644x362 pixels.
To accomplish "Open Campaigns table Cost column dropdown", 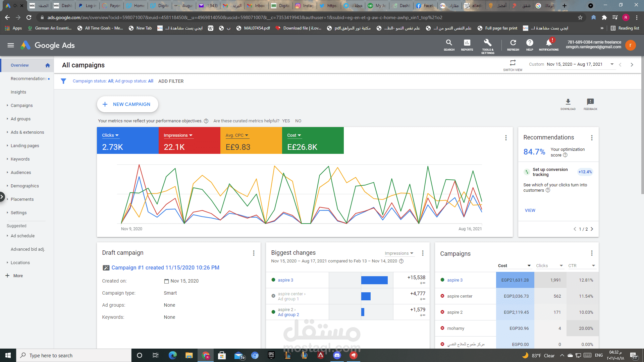I will click(x=515, y=266).
